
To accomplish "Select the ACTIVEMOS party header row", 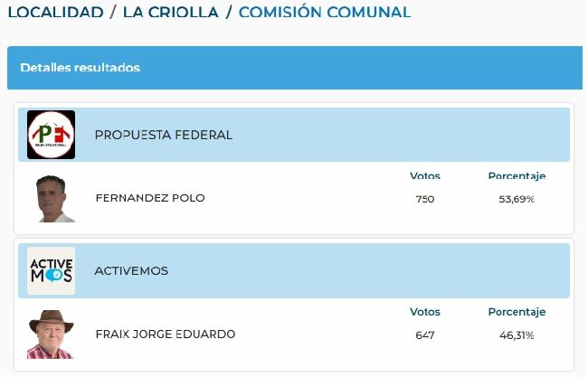I will tap(294, 270).
